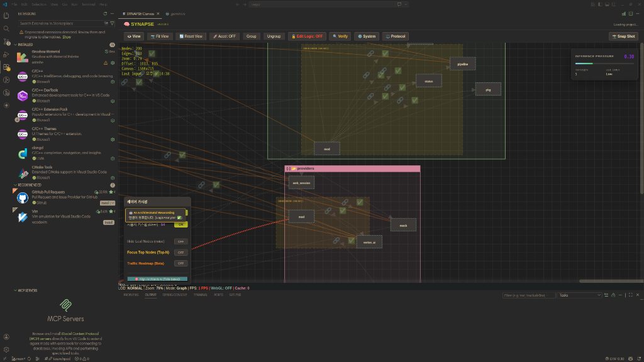
Task: Toggle panel layout icon in title bar
Action: [607, 4]
